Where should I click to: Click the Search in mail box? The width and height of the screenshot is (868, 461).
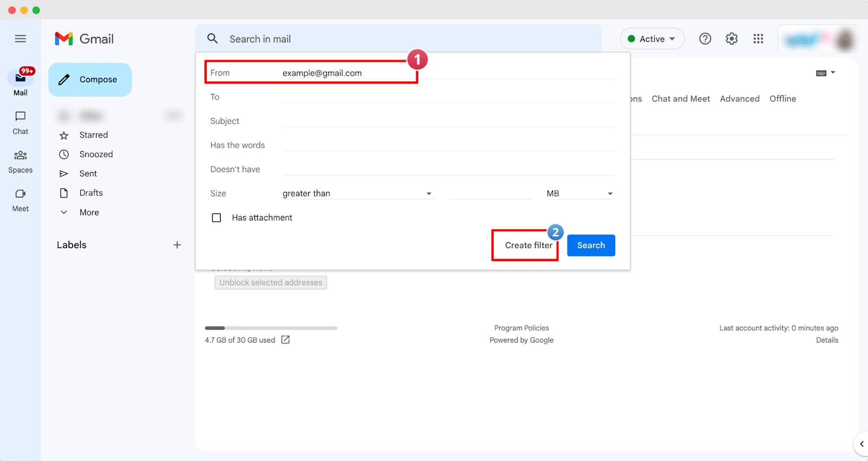tap(398, 39)
